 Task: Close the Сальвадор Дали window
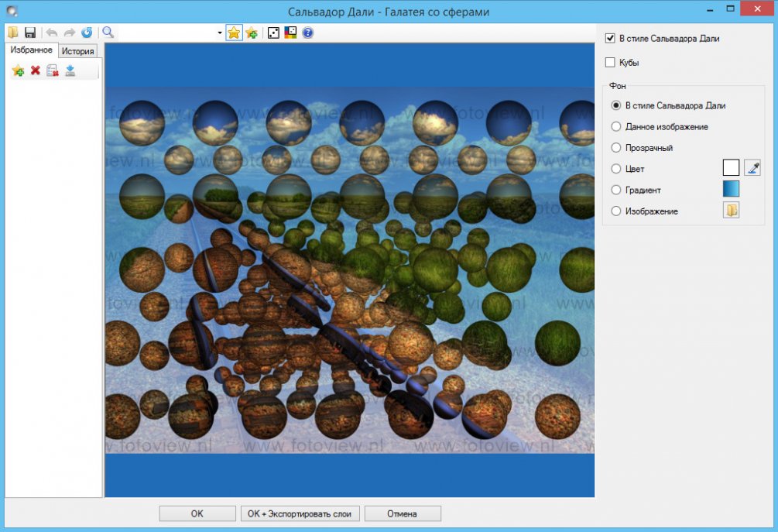(x=757, y=9)
